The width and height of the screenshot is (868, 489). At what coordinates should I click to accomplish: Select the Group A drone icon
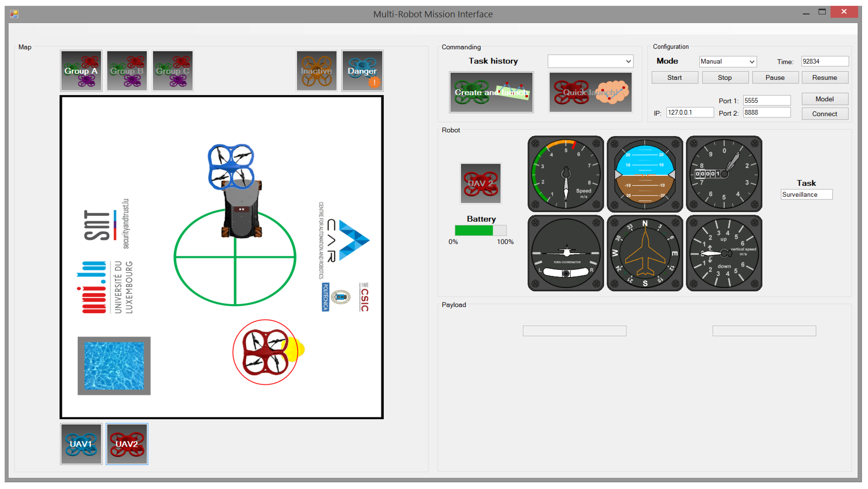[x=81, y=71]
